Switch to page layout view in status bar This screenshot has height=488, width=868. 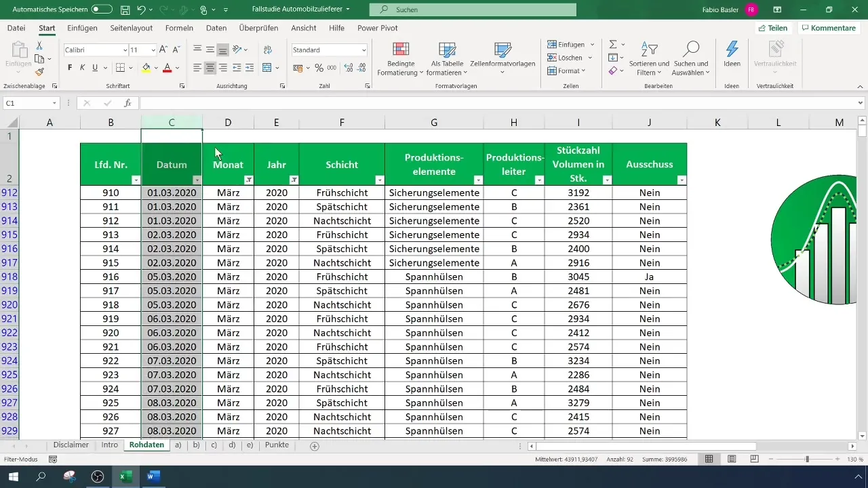tap(732, 459)
